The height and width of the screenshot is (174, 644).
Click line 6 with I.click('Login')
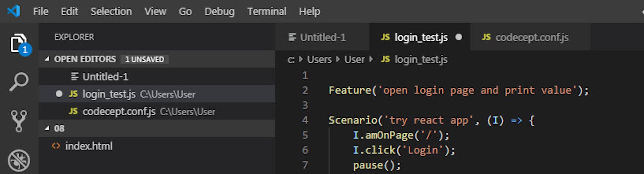[x=404, y=150]
